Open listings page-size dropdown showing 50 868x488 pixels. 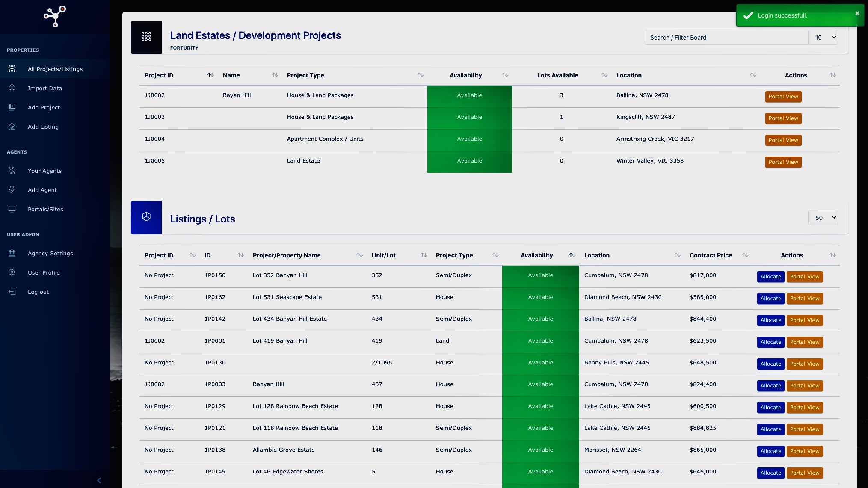tap(824, 218)
